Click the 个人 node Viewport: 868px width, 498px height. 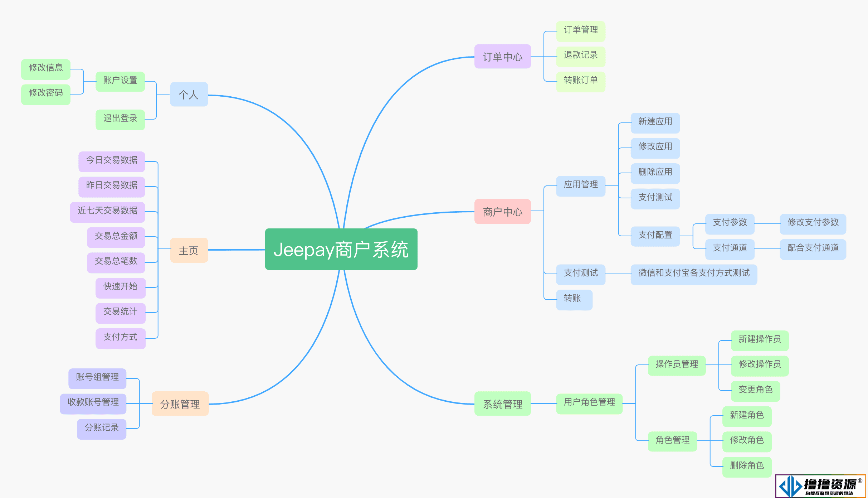189,94
